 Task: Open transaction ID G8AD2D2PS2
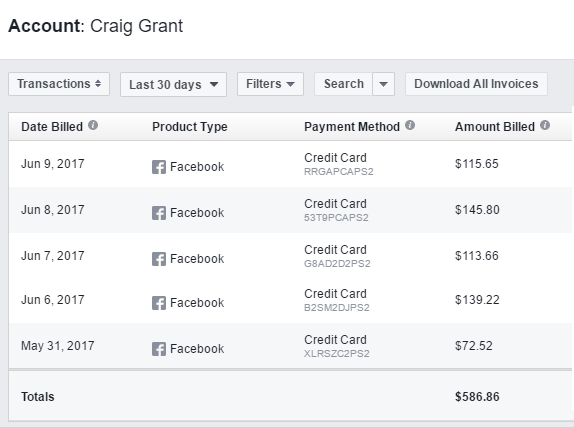point(337,264)
